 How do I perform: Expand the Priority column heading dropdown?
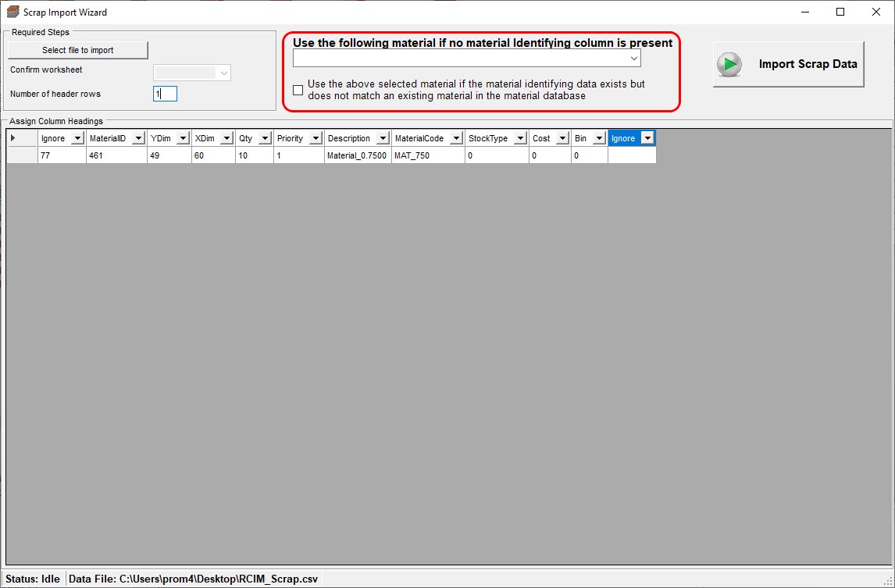click(x=315, y=138)
